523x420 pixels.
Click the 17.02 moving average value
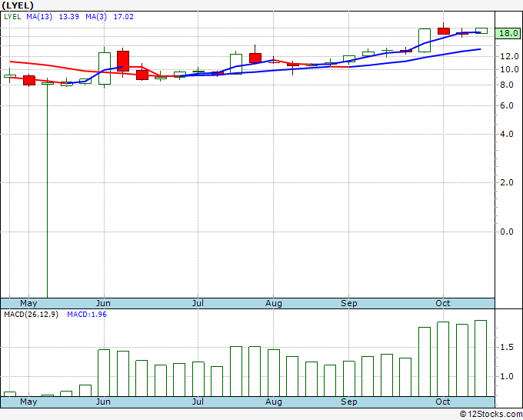(x=123, y=17)
